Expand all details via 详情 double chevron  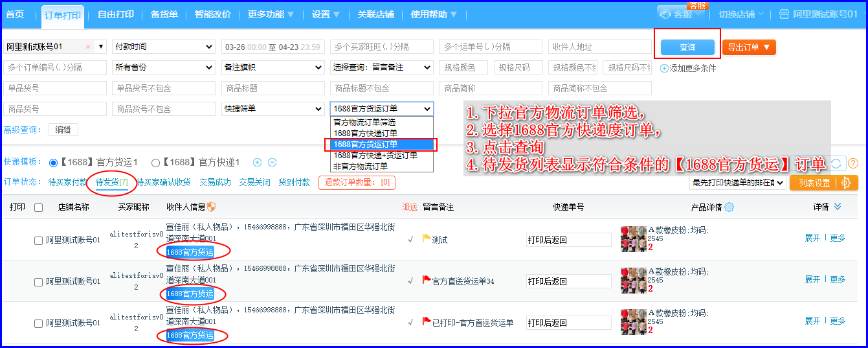click(x=838, y=207)
